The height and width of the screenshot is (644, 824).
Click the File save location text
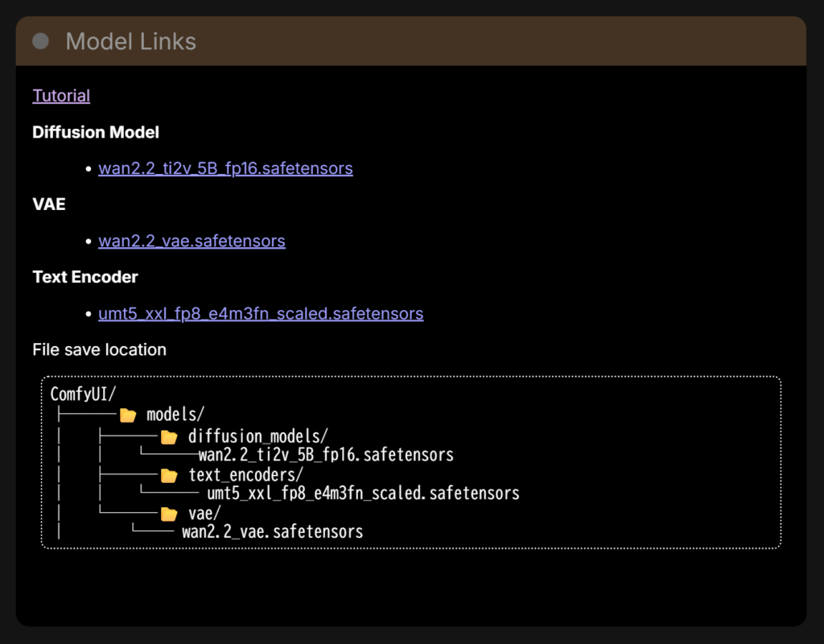(99, 349)
